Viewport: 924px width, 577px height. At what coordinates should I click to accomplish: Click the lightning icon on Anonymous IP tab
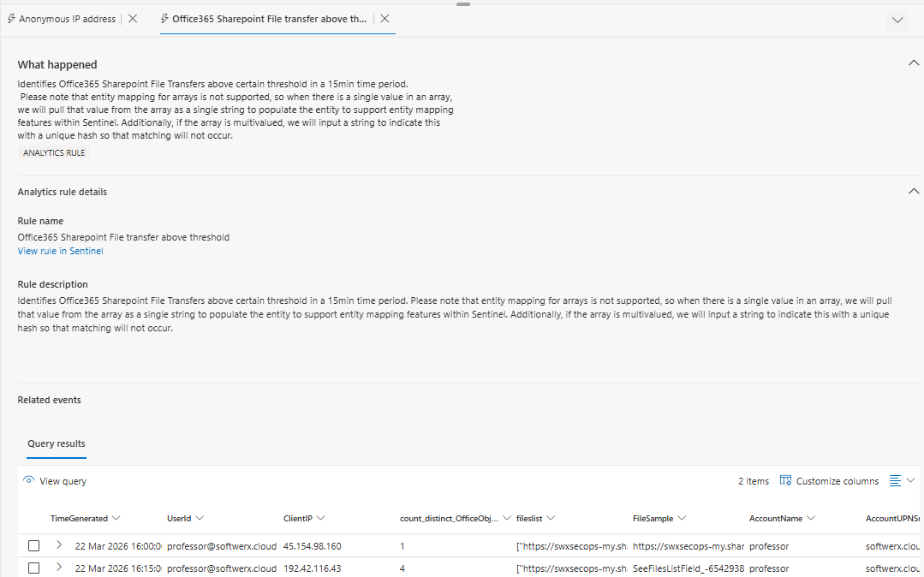click(x=11, y=19)
